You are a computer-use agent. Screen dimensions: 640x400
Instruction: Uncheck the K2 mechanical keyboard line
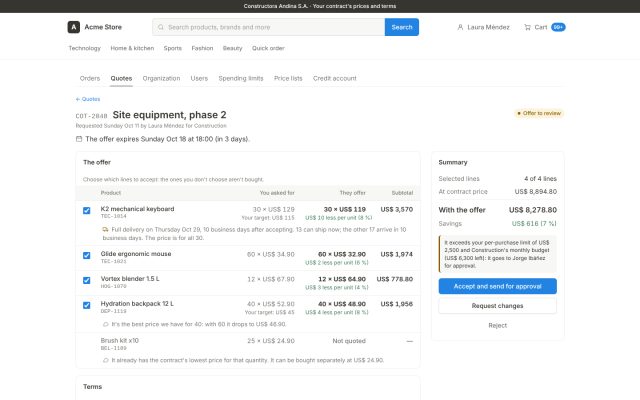87,211
